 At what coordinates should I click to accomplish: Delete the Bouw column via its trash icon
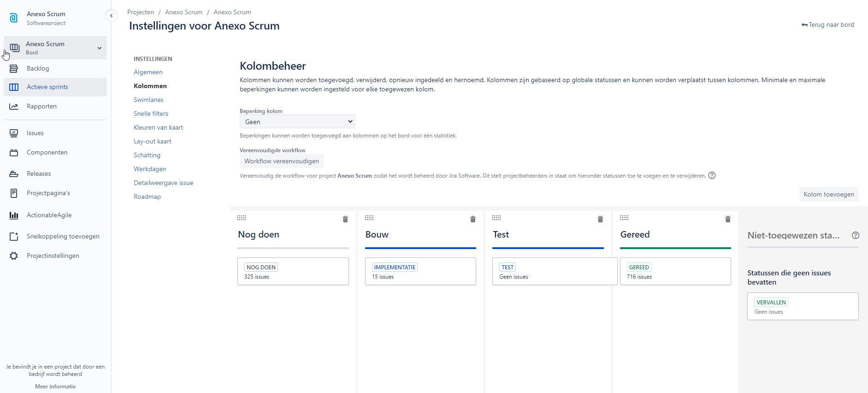click(472, 219)
